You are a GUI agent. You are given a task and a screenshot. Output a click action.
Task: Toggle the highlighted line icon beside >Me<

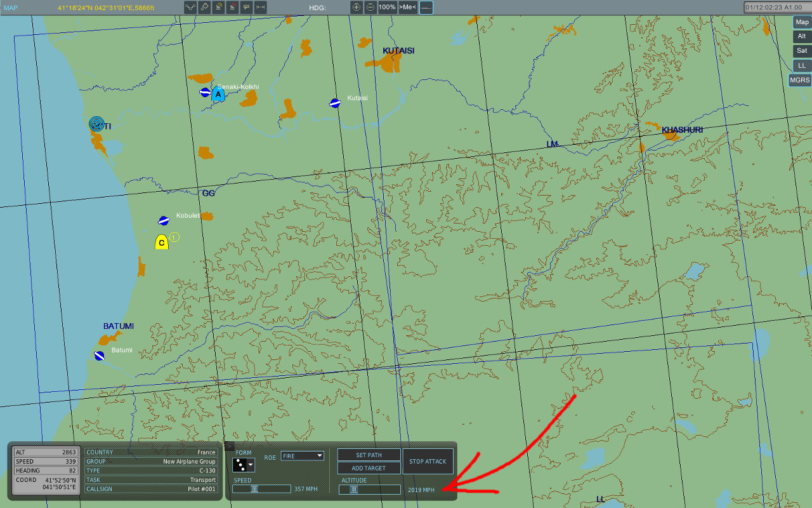426,8
